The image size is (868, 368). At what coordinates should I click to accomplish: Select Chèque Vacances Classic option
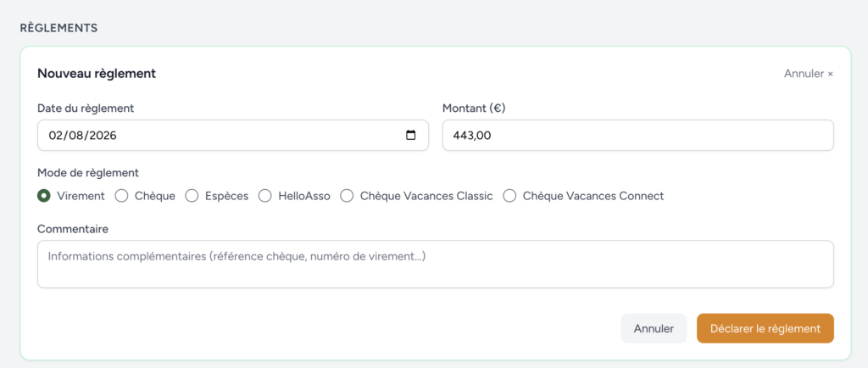(x=347, y=196)
